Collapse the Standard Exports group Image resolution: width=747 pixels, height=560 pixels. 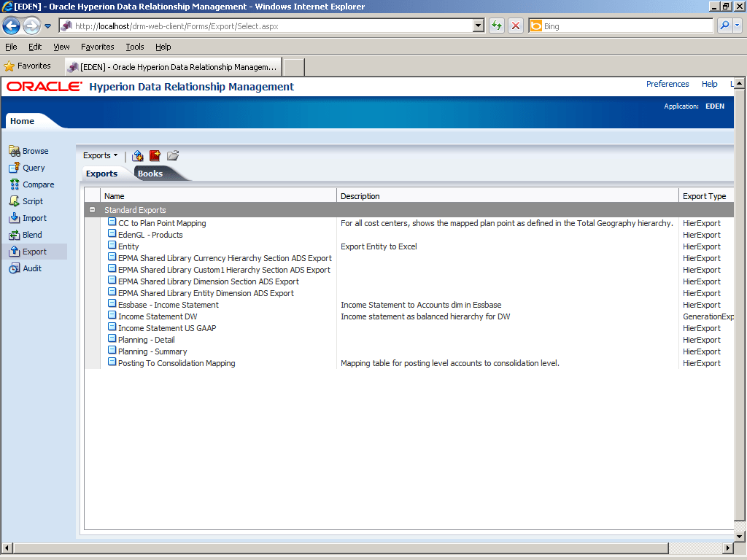point(93,209)
